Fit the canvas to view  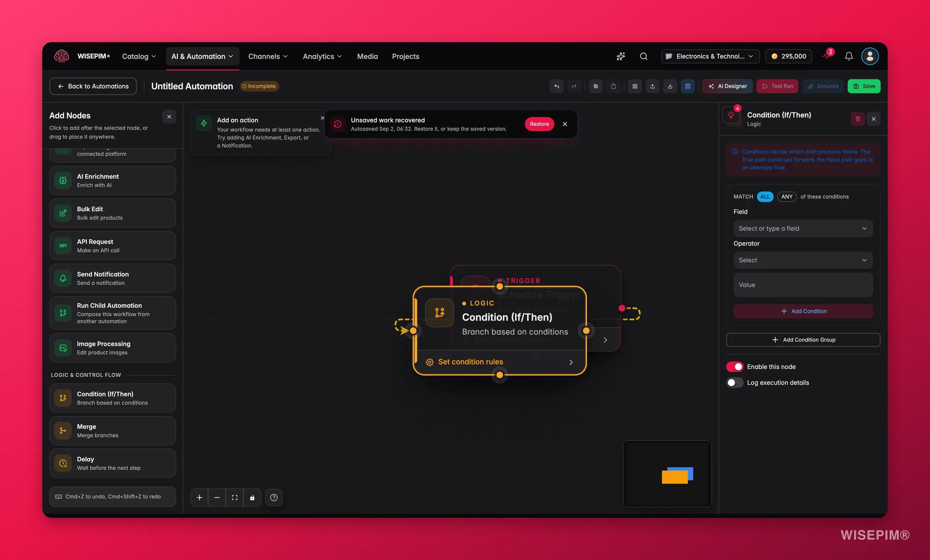click(x=234, y=498)
